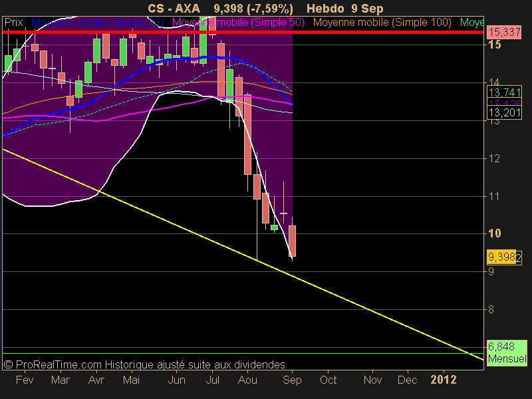Click the 13,201 moving average value label
The height and width of the screenshot is (399, 532).
(505, 112)
